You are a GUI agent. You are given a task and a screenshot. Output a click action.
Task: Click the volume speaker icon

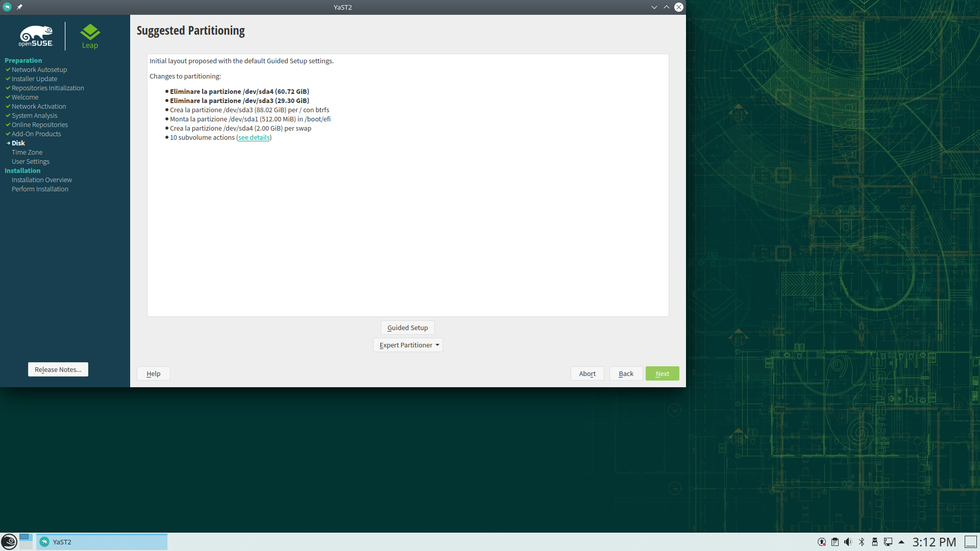tap(848, 542)
